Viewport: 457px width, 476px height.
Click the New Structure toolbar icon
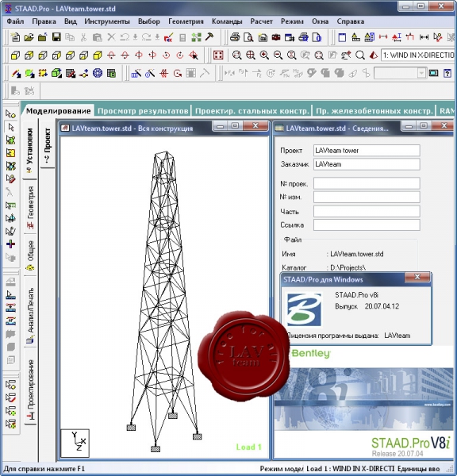coord(15,37)
